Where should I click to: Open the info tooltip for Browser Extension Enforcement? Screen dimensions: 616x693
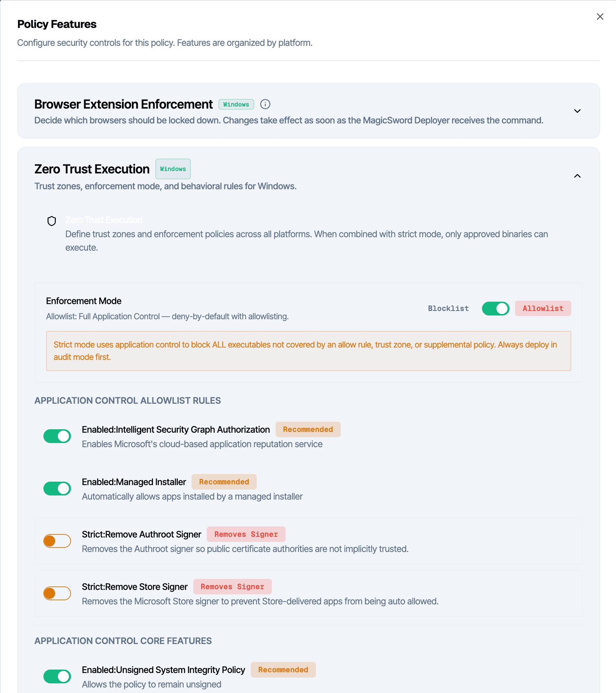point(265,104)
